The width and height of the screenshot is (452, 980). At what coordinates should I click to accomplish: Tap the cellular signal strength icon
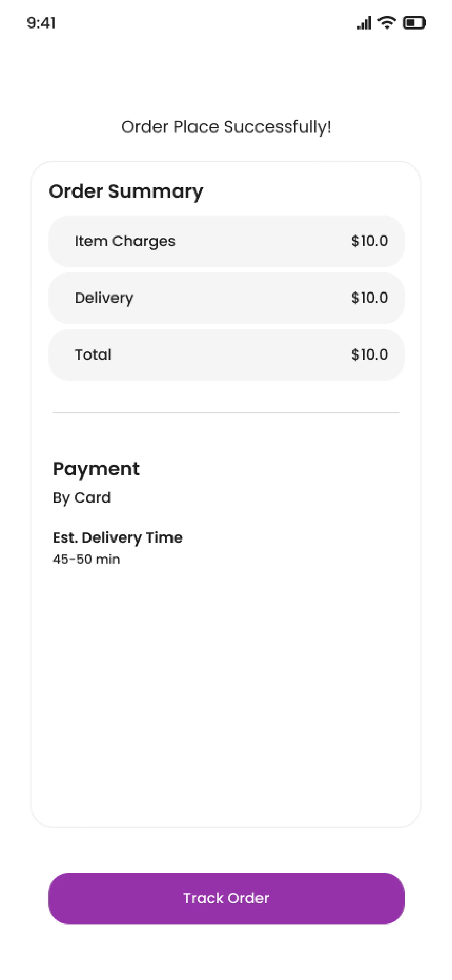tap(364, 23)
